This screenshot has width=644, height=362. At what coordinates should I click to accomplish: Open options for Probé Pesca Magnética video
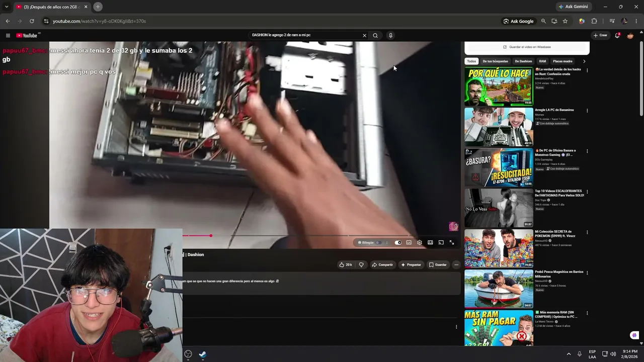587,273
